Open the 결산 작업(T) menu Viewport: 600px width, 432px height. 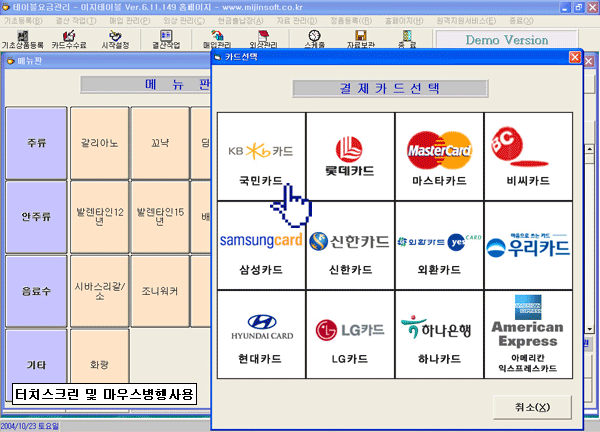tap(76, 21)
